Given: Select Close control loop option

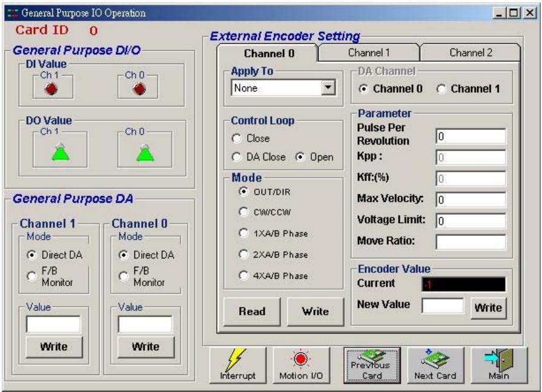Looking at the screenshot, I should (236, 139).
